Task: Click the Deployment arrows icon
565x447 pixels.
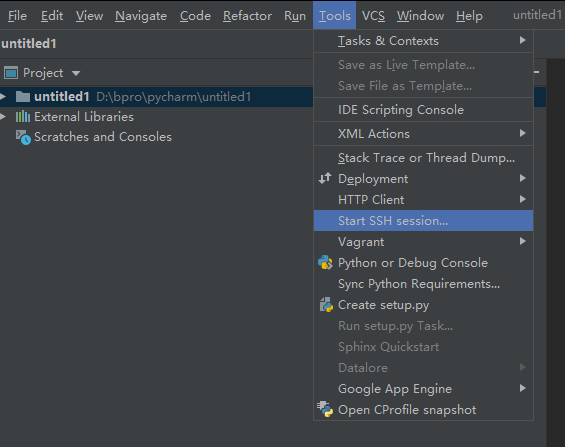Action: pos(325,178)
